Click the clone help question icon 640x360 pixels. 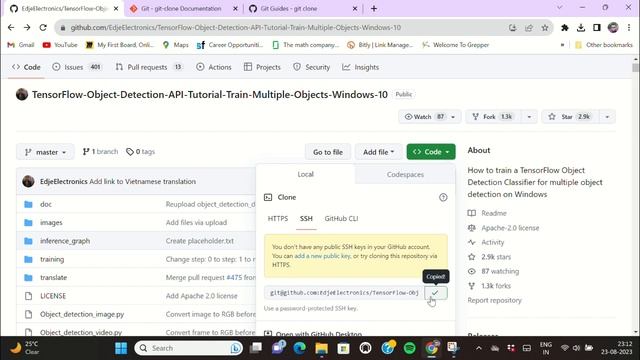coord(443,198)
